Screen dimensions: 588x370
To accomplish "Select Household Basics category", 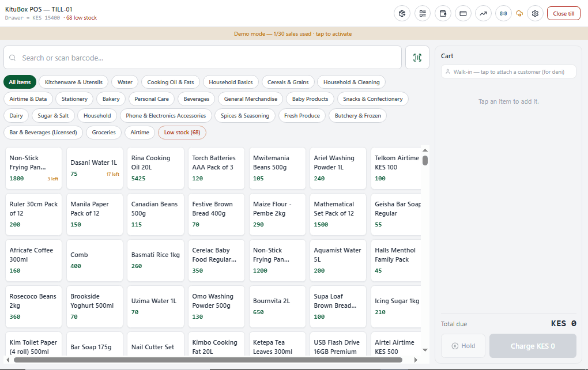I will (231, 82).
